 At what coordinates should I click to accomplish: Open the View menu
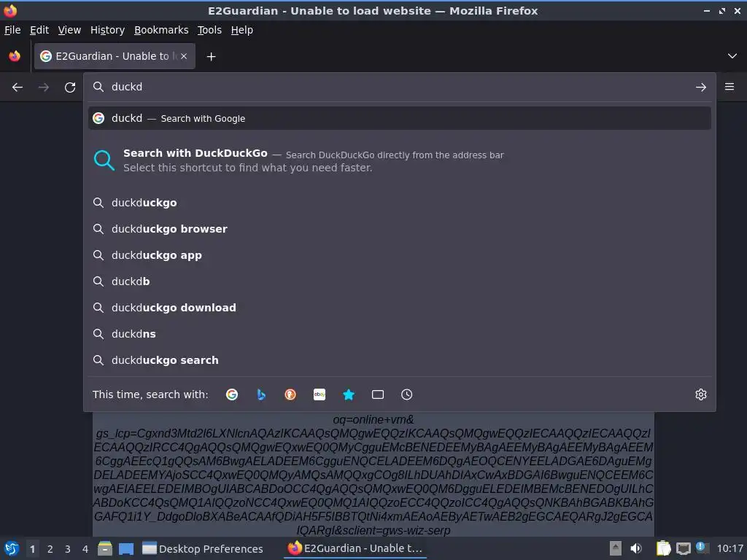tap(69, 30)
